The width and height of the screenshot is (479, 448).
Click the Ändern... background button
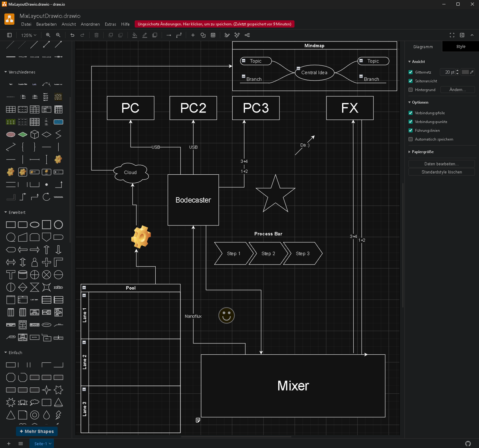click(457, 90)
